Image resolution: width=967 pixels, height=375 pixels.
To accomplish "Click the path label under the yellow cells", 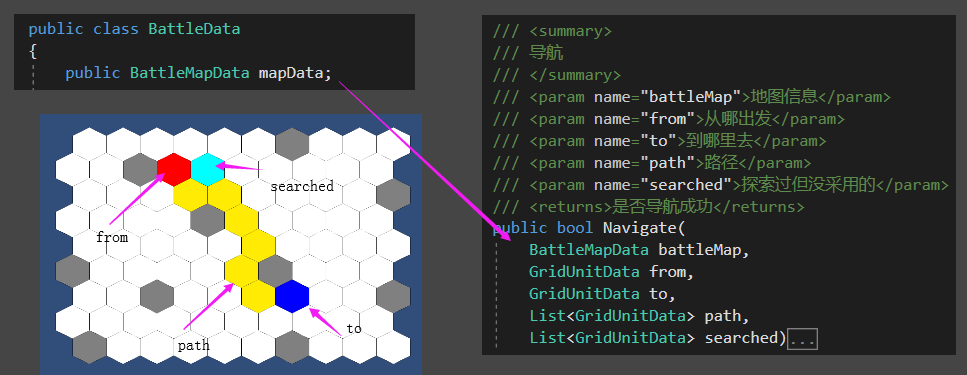I will pos(193,345).
